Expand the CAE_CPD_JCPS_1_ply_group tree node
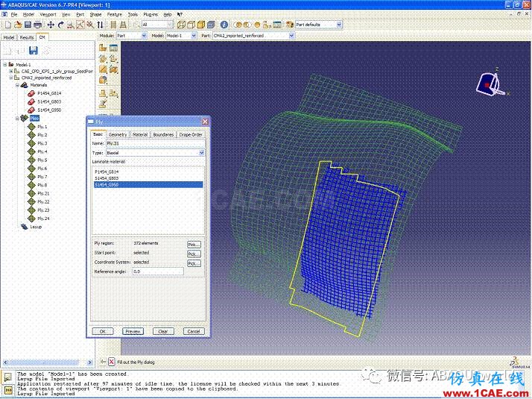The height and width of the screenshot is (399, 532). 11,72
